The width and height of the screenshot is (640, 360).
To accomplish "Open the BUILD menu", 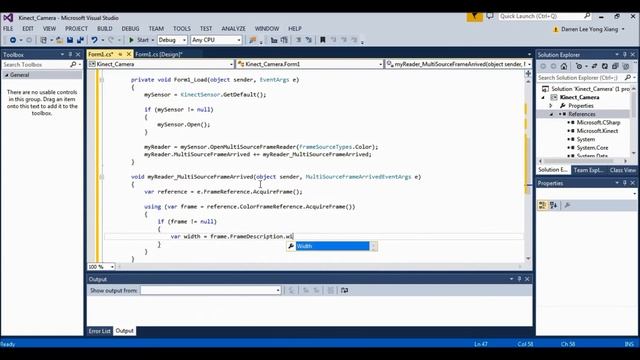I will point(104,29).
